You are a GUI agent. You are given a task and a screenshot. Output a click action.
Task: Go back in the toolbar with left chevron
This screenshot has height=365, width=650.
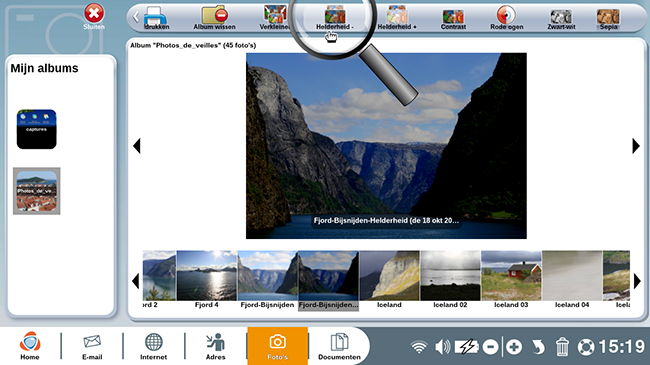(136, 17)
